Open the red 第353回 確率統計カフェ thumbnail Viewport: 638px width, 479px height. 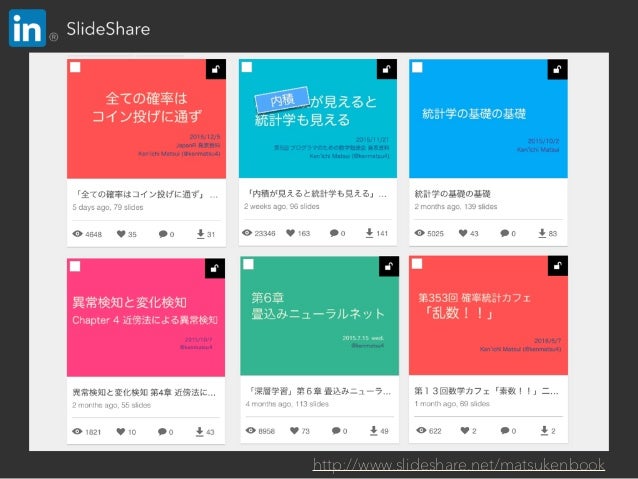pyautogui.click(x=489, y=315)
